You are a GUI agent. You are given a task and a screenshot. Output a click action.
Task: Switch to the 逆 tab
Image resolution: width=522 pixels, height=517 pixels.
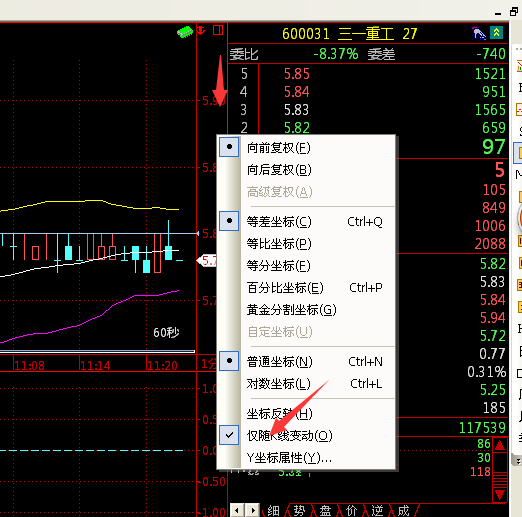377,511
